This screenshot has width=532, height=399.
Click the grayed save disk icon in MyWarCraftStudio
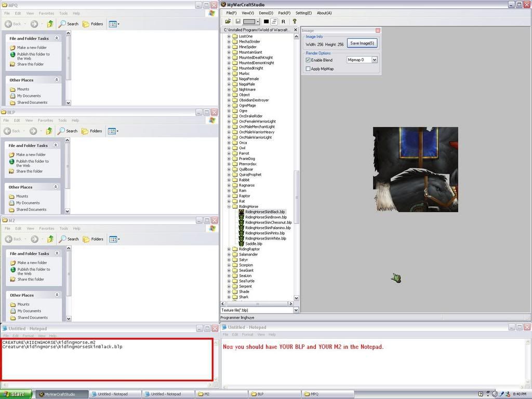[x=238, y=21]
